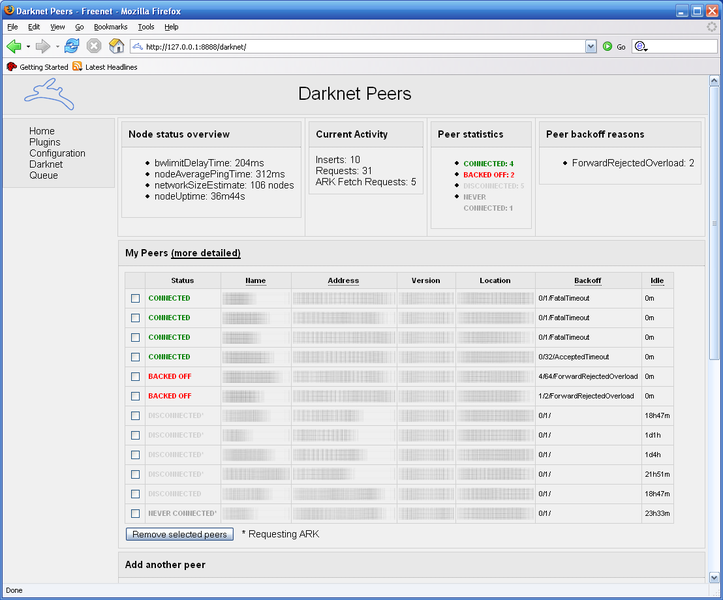Select the BACKED OFF peer with 1/2 backoff

[x=135, y=396]
